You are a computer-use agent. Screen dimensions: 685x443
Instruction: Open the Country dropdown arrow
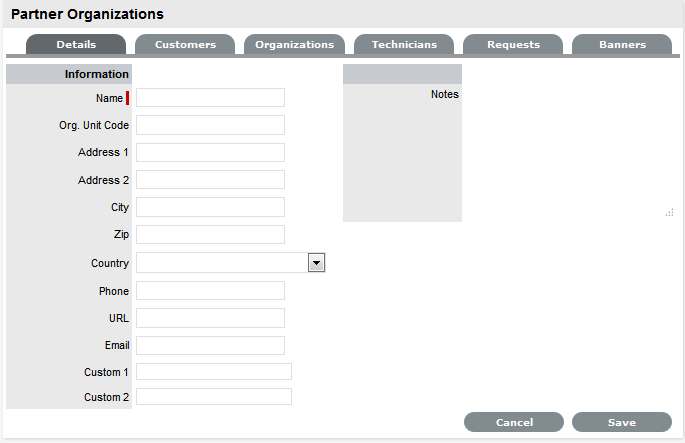pos(317,262)
